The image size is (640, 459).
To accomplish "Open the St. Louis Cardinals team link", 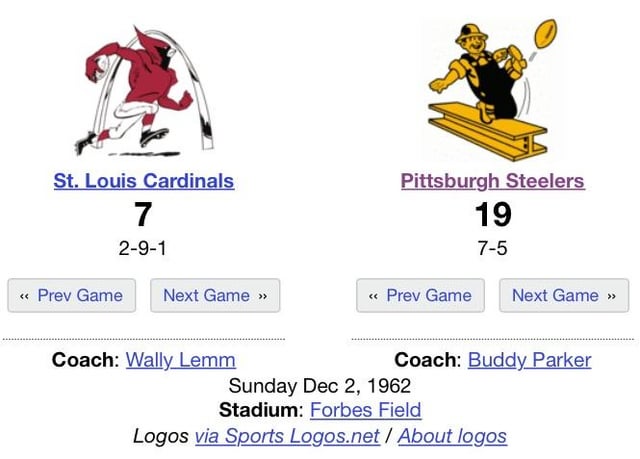I will [x=144, y=181].
